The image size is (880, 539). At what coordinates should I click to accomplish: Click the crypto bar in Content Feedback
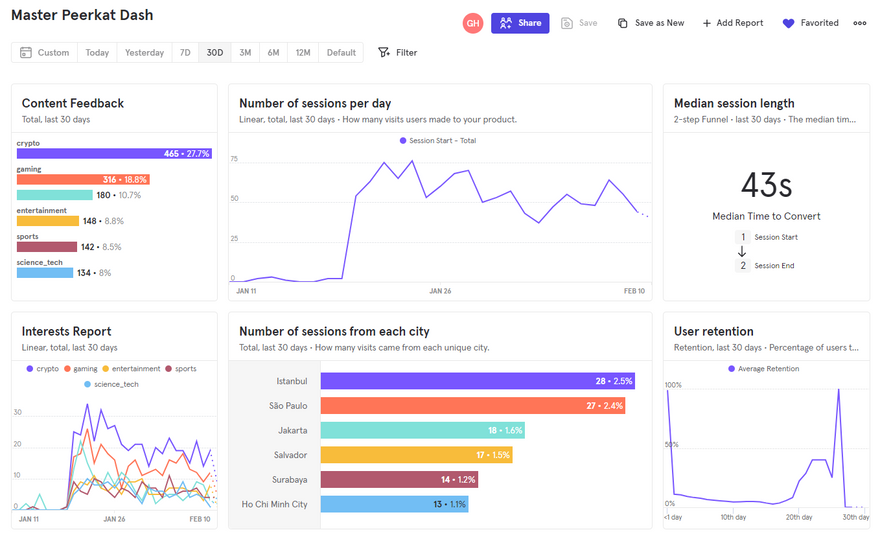(x=114, y=154)
